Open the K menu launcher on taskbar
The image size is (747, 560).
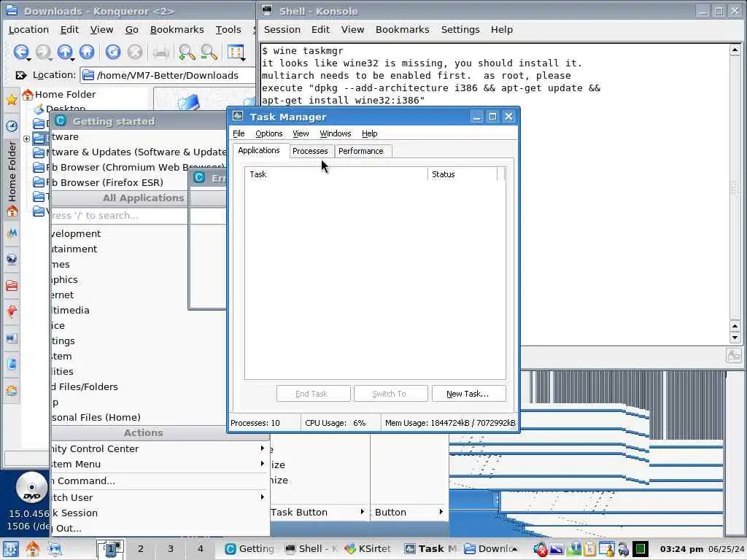coord(11,548)
